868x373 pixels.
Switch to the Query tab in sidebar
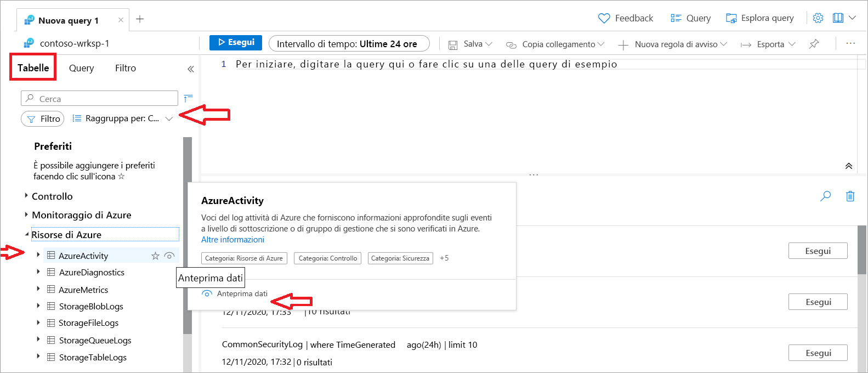pos(81,68)
